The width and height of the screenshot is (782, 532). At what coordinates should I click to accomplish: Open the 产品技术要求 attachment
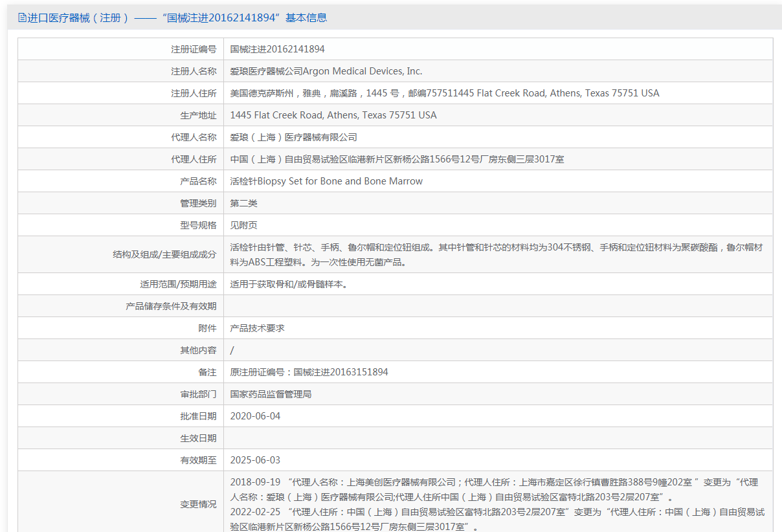257,328
